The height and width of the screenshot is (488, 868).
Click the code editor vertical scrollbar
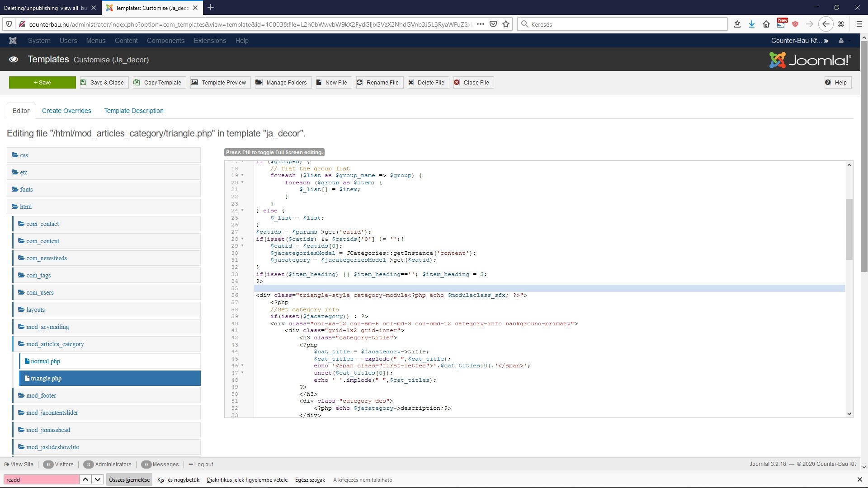point(849,229)
